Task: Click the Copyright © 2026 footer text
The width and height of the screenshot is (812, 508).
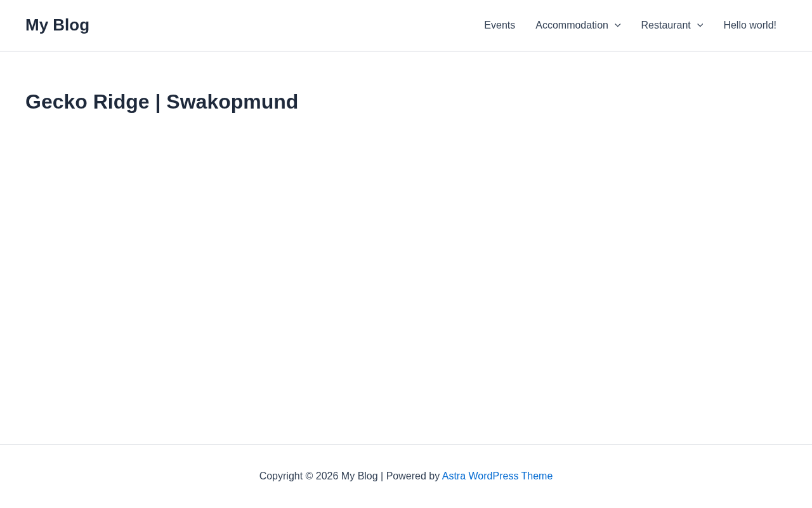Action: [299, 476]
